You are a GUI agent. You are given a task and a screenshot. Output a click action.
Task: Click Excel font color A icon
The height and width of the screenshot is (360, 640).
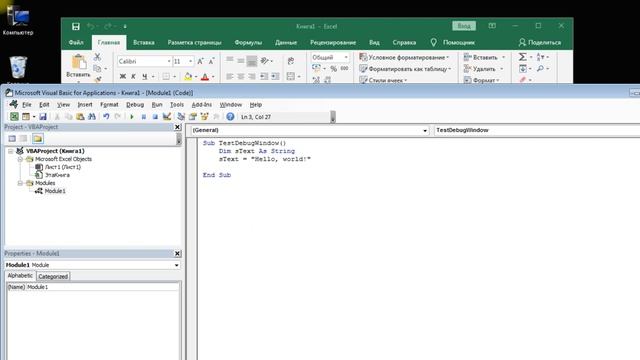[x=205, y=76]
